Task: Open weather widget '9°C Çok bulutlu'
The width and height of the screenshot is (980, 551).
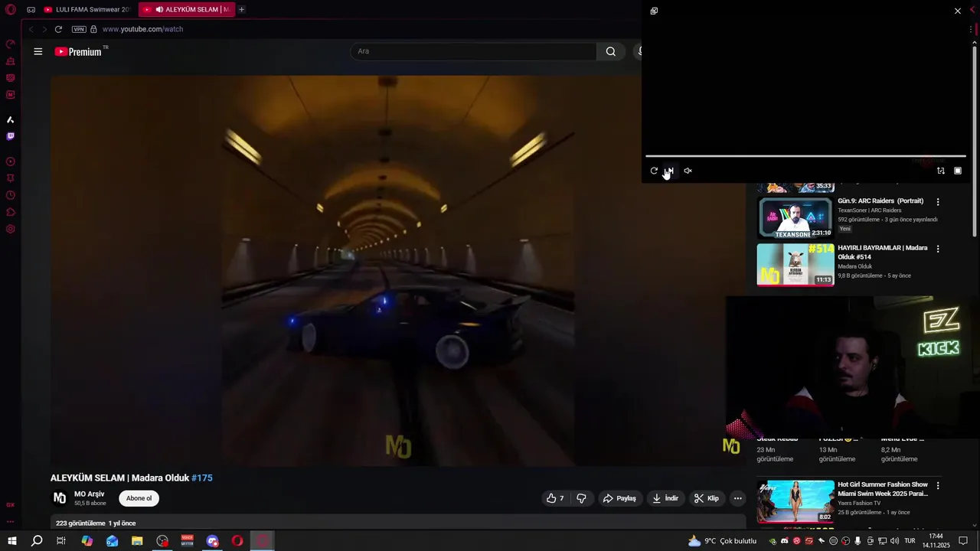Action: click(x=722, y=541)
